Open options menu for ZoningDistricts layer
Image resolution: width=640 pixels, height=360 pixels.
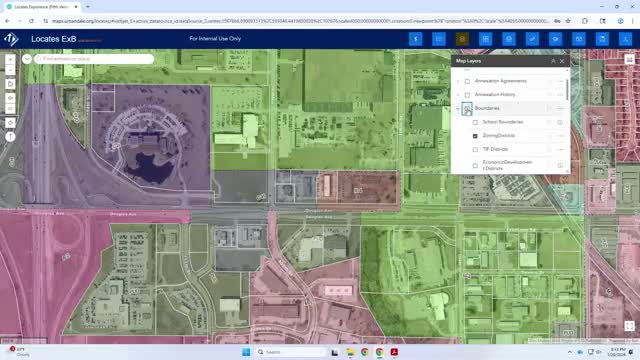click(x=560, y=136)
